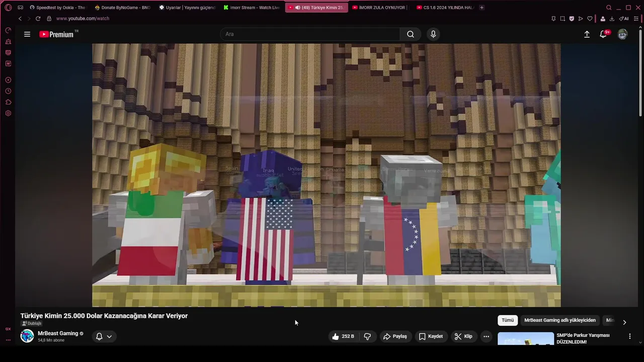Open the MrBeast Gaming channel name
This screenshot has width=644, height=362.
58,333
